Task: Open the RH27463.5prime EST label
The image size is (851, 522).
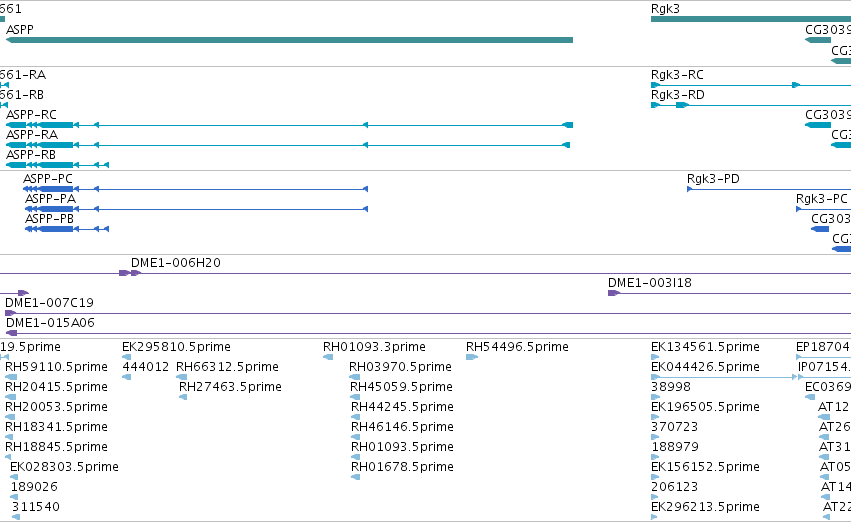Action: pos(230,387)
